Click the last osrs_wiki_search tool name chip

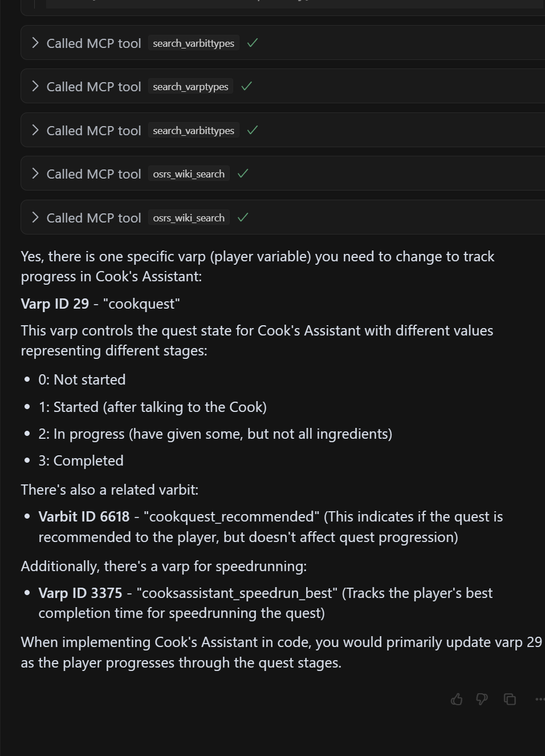[x=189, y=218]
